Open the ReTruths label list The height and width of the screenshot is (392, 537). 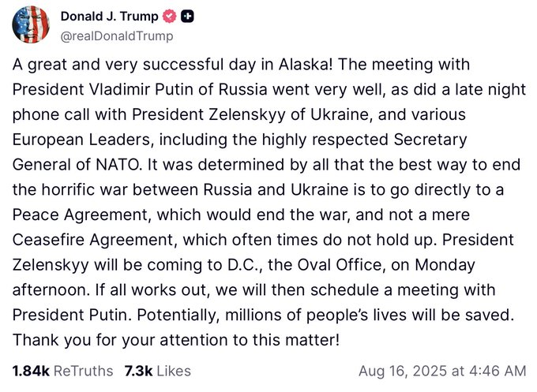coord(84,371)
